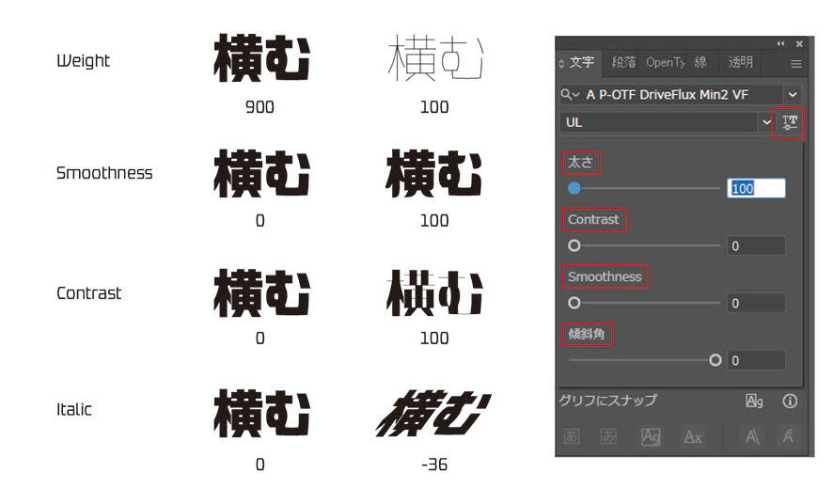The width and height of the screenshot is (833, 504).
Task: Switch to the 段落 tab
Action: tap(623, 63)
